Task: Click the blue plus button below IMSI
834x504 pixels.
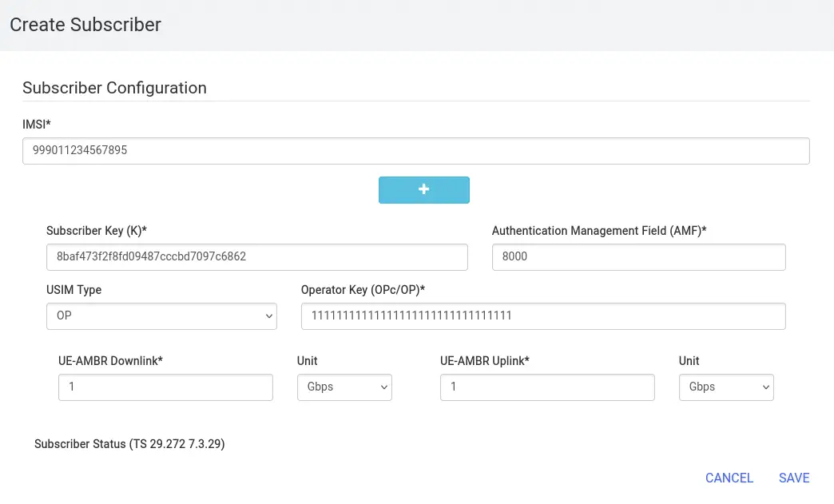Action: pyautogui.click(x=423, y=189)
